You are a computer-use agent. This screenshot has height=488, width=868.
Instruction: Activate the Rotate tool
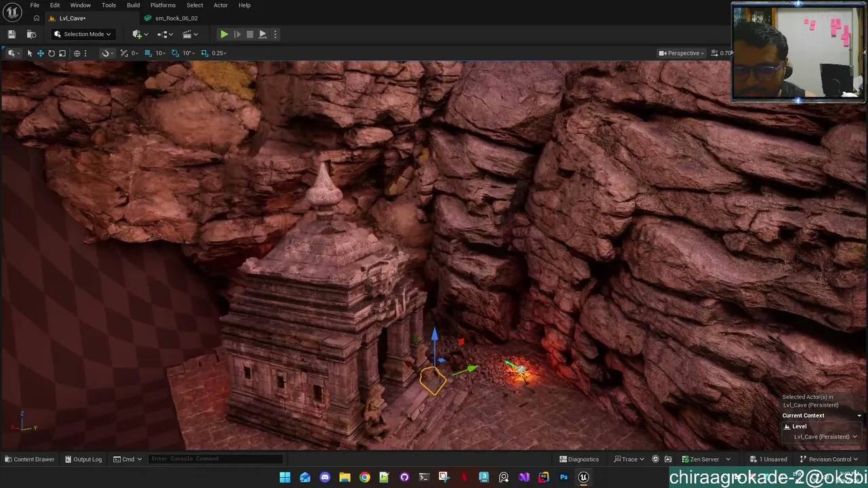(51, 53)
